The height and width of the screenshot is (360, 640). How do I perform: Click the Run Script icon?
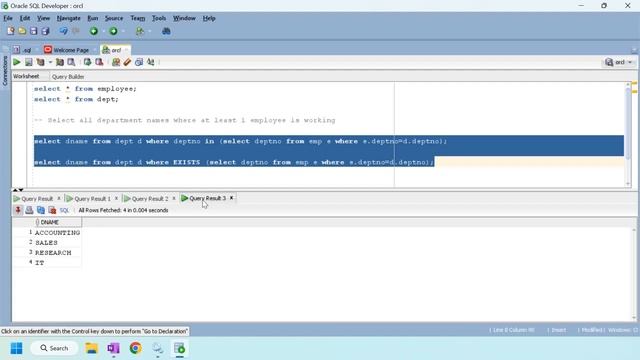coord(29,62)
